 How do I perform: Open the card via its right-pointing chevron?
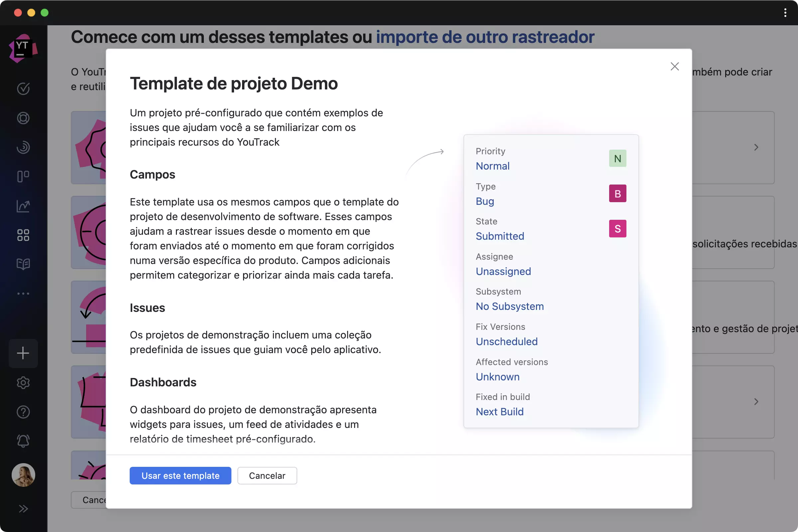[756, 147]
